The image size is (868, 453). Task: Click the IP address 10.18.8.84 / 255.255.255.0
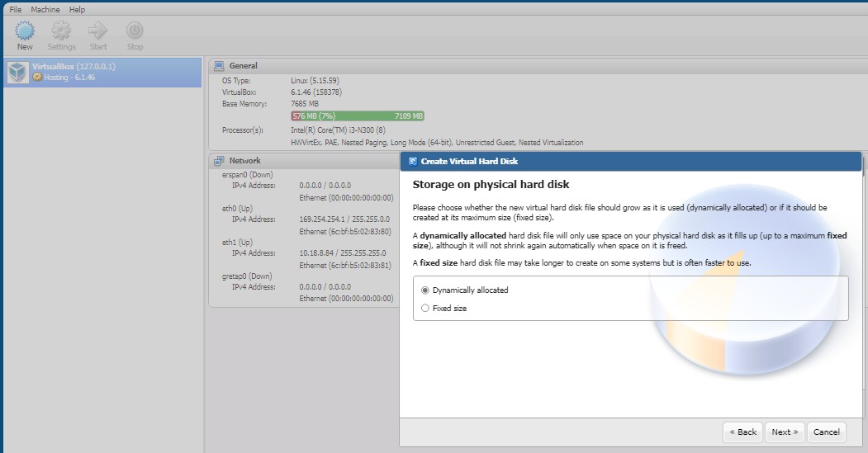[343, 252]
